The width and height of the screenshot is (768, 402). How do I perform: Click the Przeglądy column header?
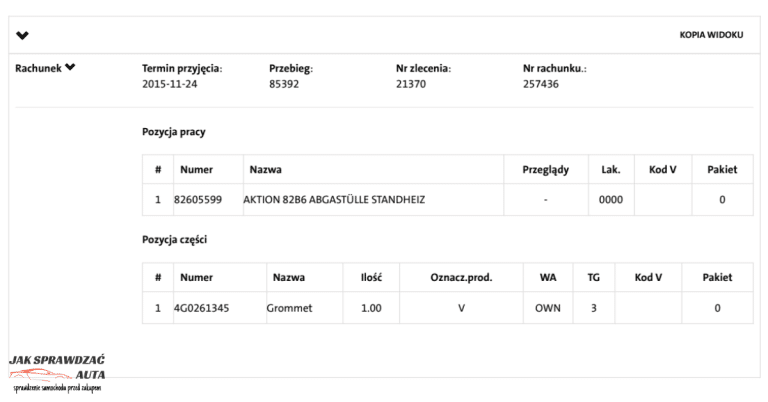545,170
